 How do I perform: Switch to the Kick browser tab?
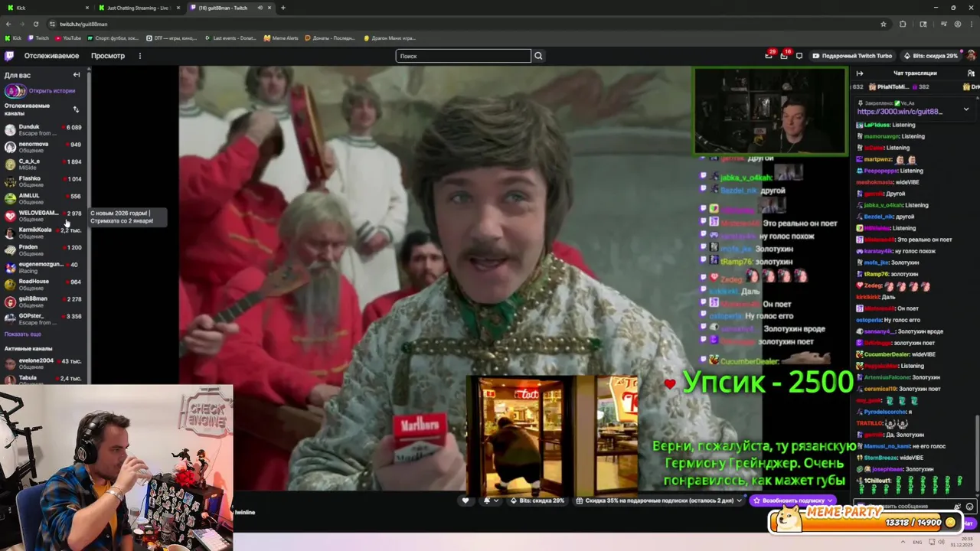pyautogui.click(x=46, y=8)
